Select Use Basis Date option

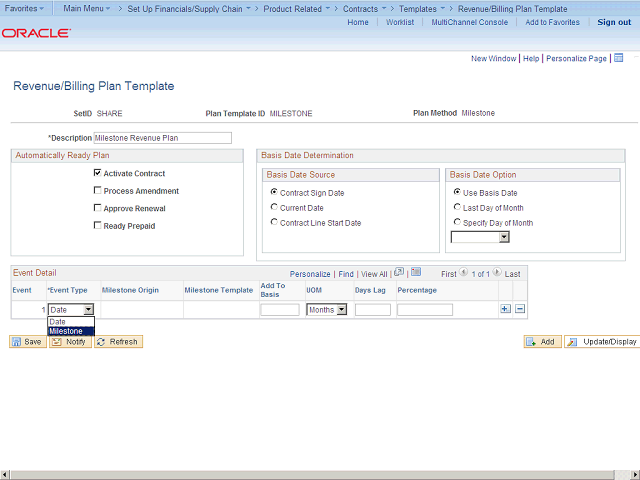point(457,192)
